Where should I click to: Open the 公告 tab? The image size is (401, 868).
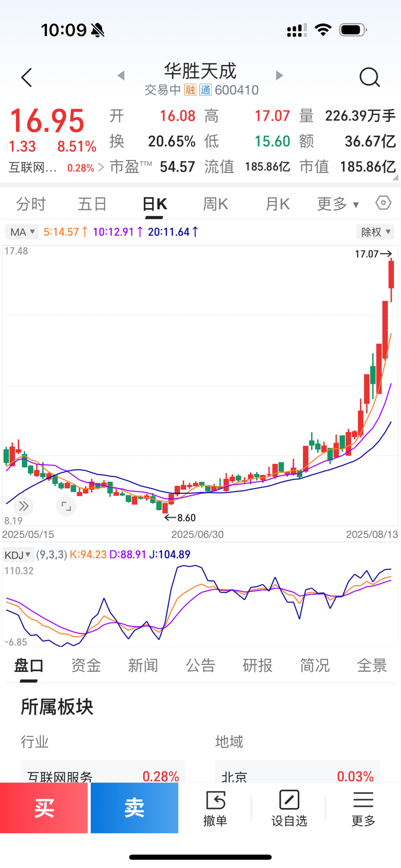(x=200, y=665)
